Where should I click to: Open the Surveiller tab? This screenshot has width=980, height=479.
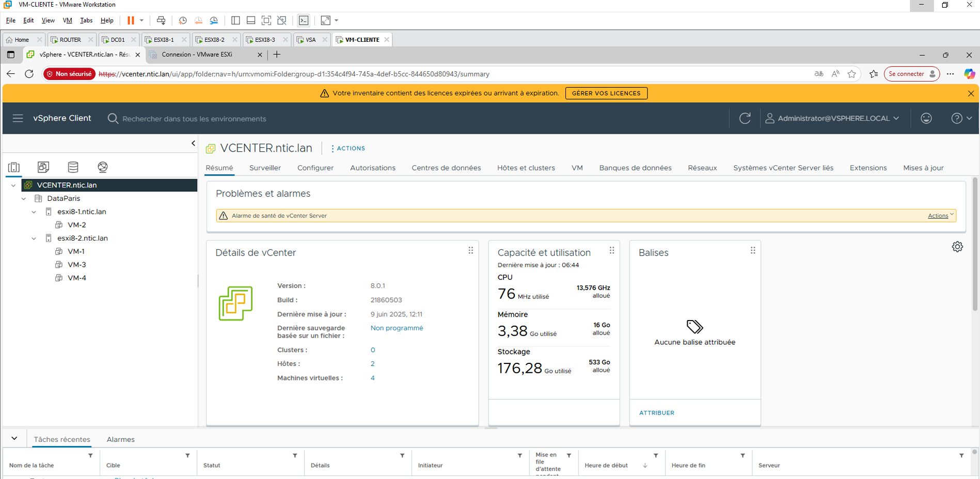265,168
